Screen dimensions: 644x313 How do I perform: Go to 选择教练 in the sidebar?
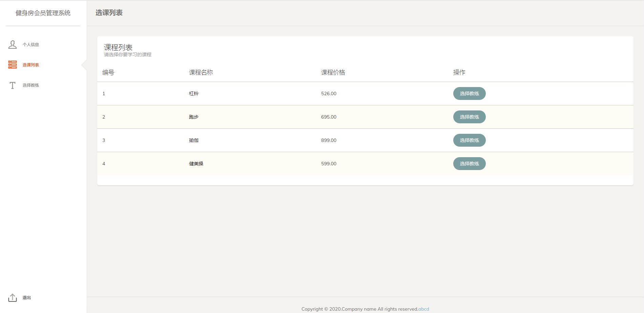(31, 85)
